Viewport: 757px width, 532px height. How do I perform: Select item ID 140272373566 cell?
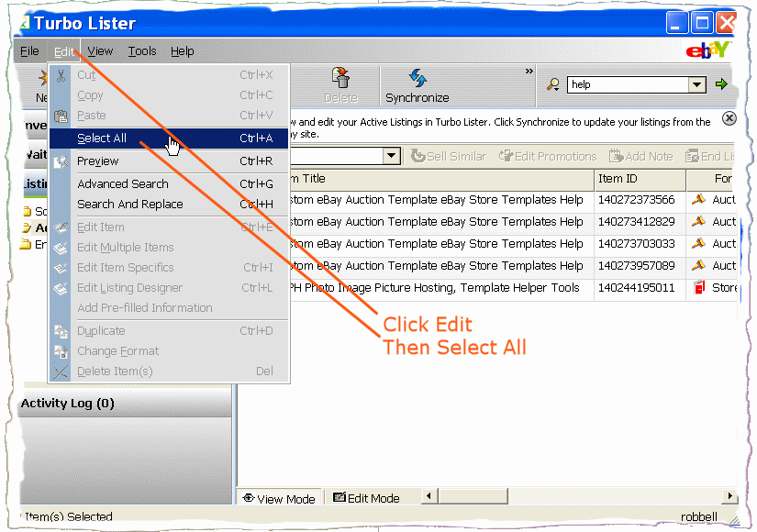pyautogui.click(x=640, y=200)
